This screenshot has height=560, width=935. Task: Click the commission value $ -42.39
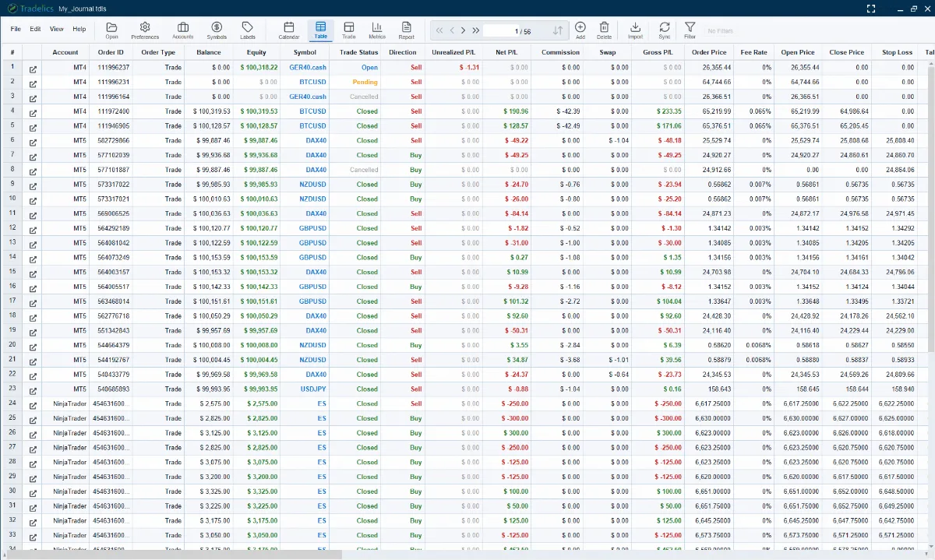pyautogui.click(x=568, y=111)
